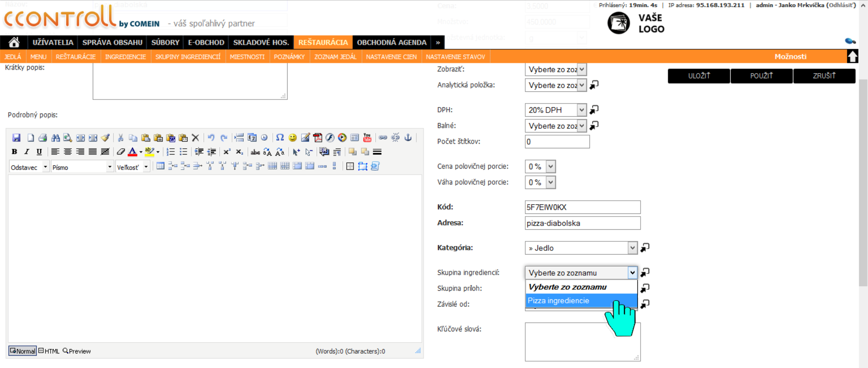Undo the last edit in editor
The image size is (868, 368).
click(x=211, y=137)
